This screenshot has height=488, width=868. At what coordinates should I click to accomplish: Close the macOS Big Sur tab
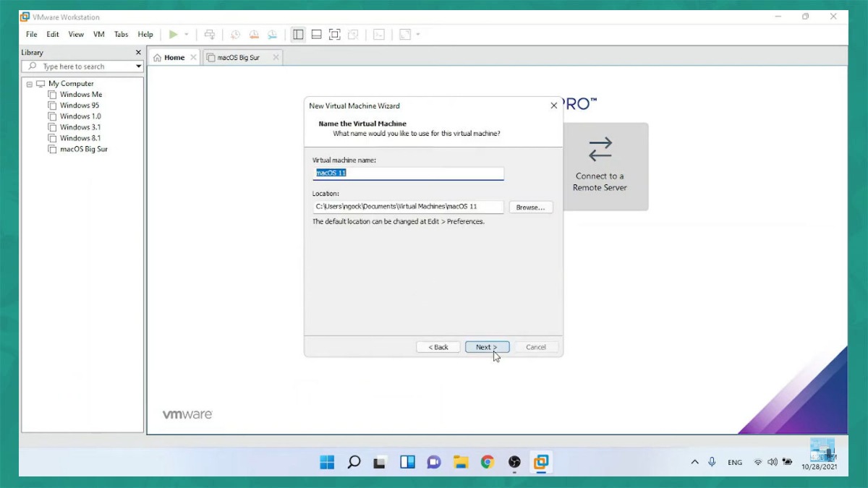pos(276,57)
